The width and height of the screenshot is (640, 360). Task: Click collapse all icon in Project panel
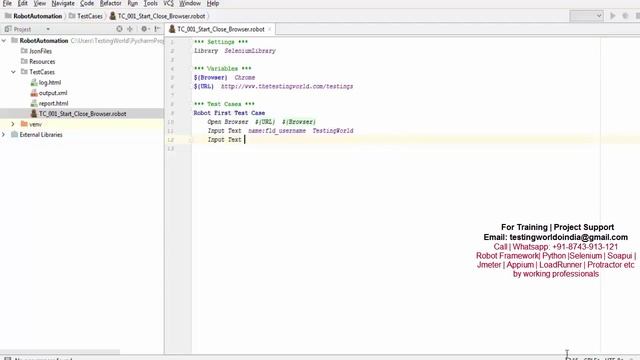click(130, 29)
